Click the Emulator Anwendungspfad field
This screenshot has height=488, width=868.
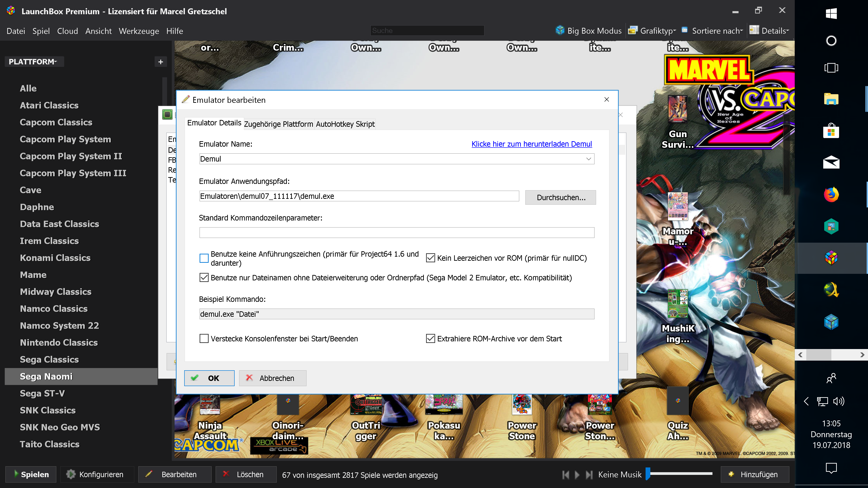359,196
